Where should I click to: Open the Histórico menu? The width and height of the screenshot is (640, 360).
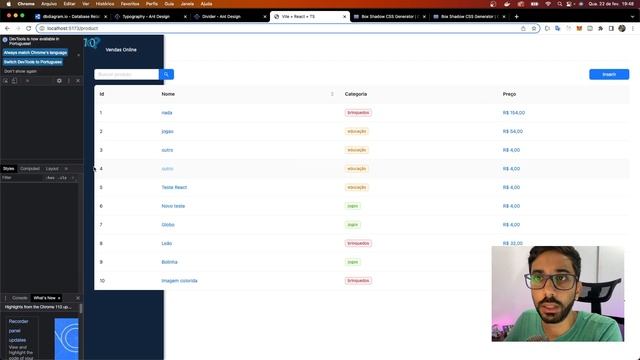(105, 4)
